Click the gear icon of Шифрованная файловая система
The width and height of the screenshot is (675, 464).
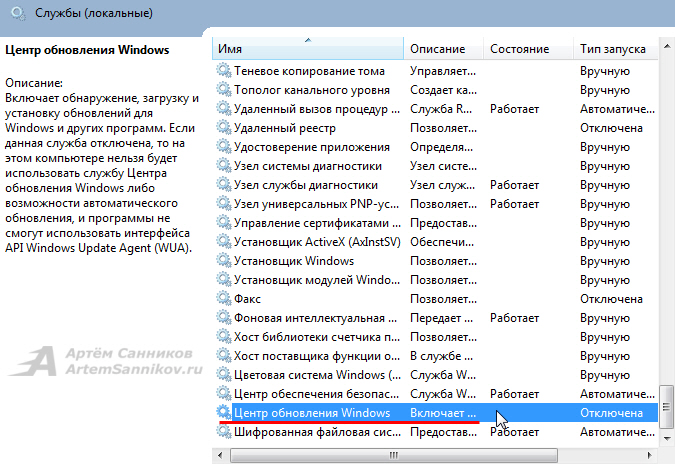[223, 431]
